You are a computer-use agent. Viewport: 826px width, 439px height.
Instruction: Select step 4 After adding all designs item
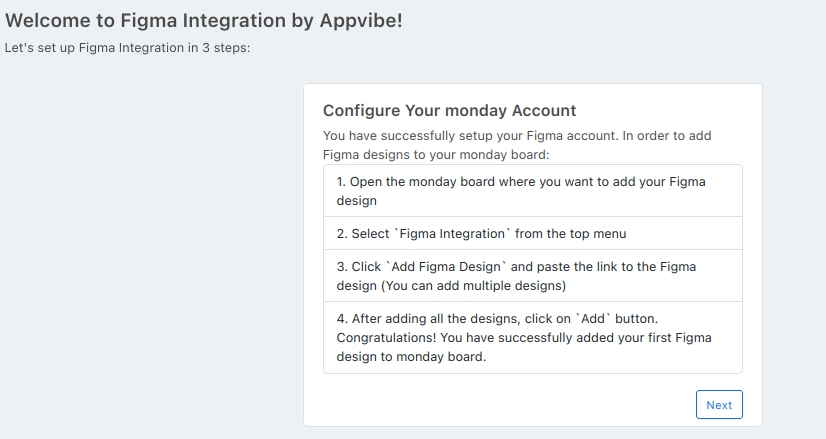533,337
